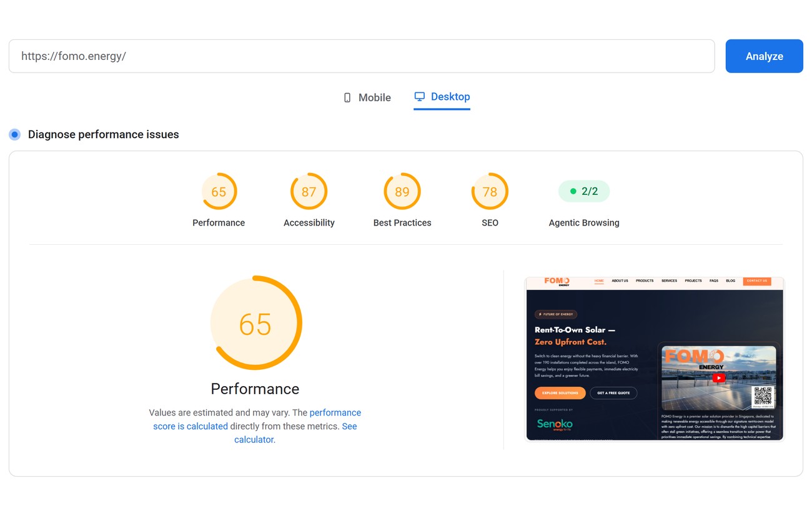
Task: Open the Accessibility 87 score gauge
Action: 309,192
